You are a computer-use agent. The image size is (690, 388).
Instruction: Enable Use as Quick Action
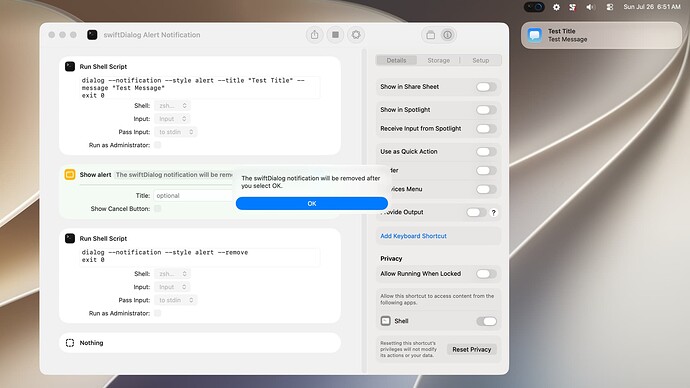pyautogui.click(x=486, y=152)
